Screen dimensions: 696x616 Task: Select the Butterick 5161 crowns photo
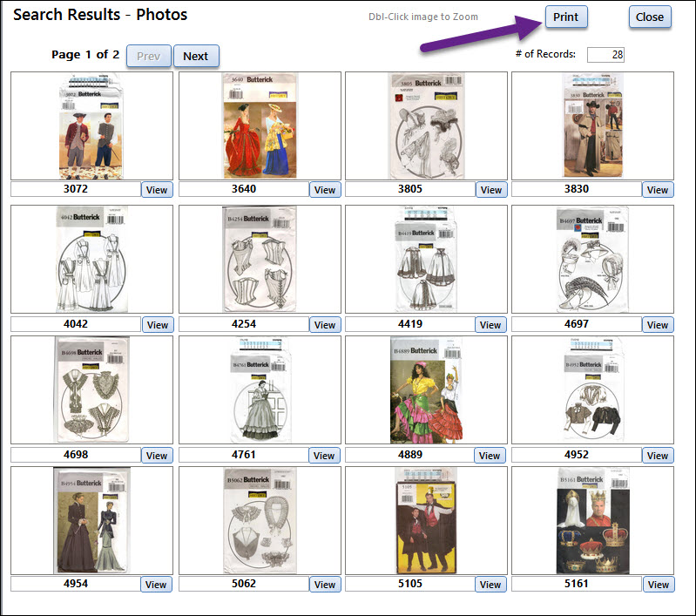592,520
